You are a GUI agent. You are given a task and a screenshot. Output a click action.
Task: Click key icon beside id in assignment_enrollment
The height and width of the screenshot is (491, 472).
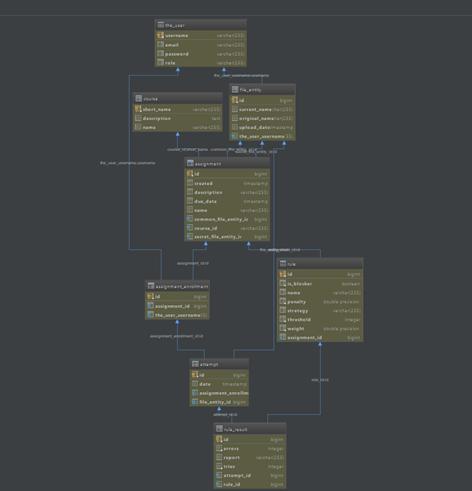tap(151, 296)
